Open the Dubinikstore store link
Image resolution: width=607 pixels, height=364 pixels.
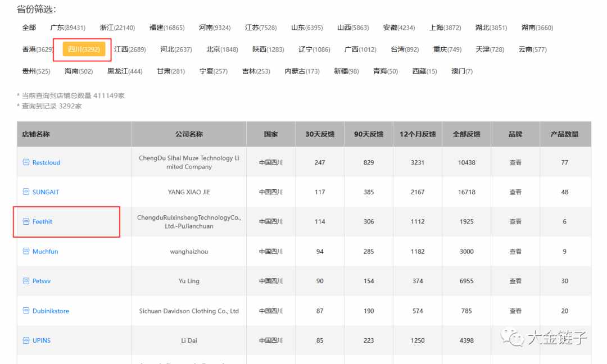(x=51, y=311)
